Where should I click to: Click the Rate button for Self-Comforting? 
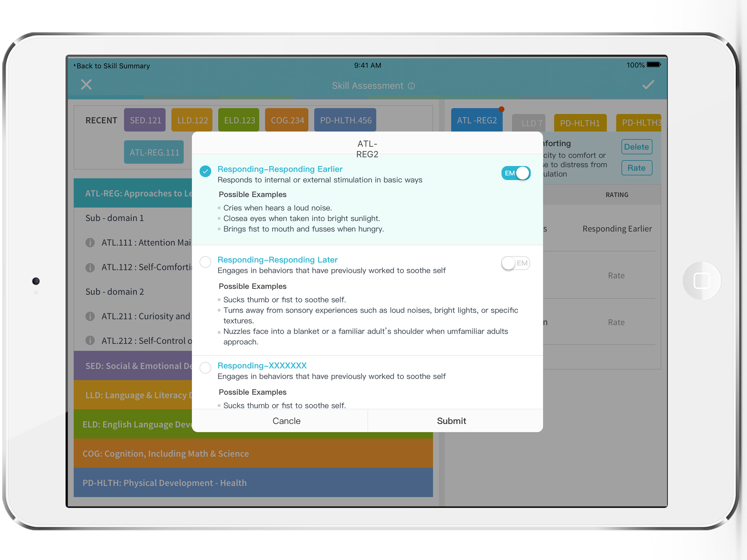point(637,167)
